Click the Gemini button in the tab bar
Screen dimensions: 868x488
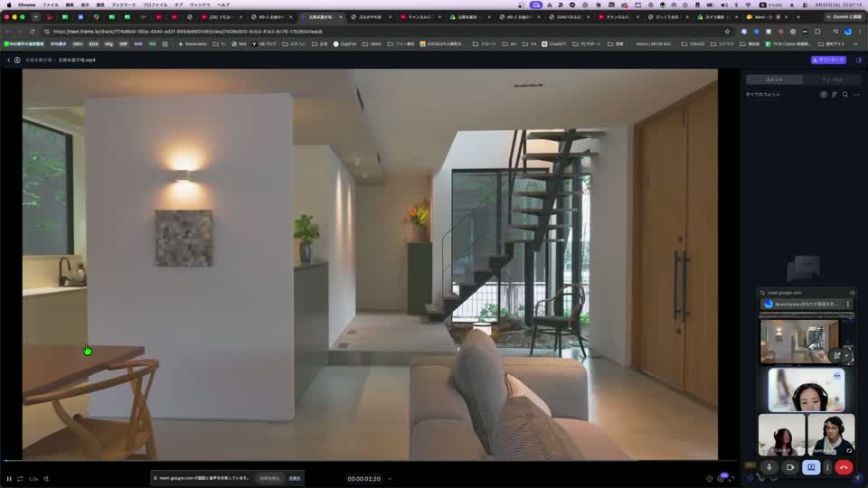pyautogui.click(x=844, y=17)
